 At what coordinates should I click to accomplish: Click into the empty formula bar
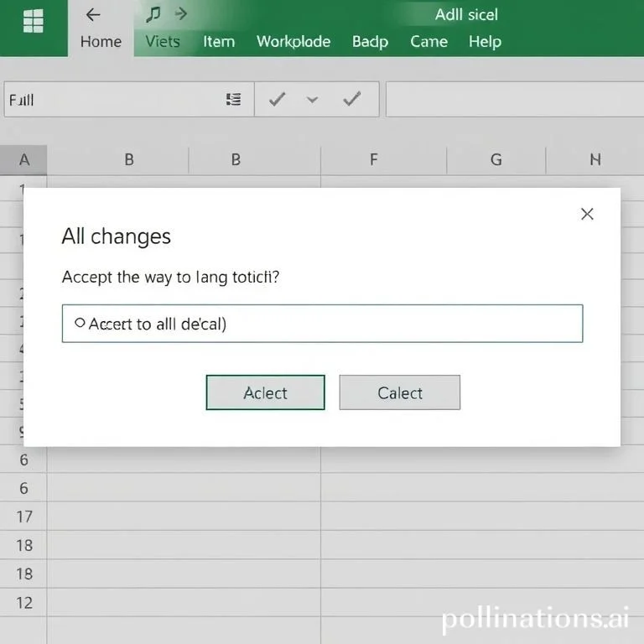[513, 100]
